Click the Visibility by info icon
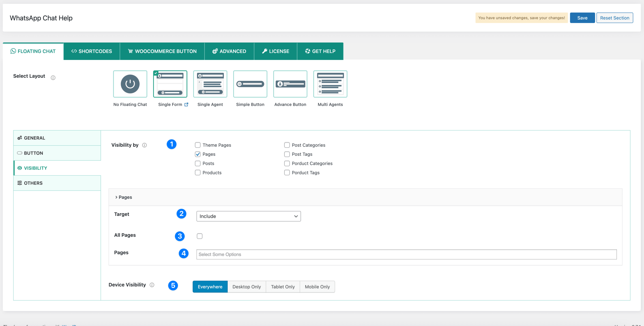 [x=144, y=145]
